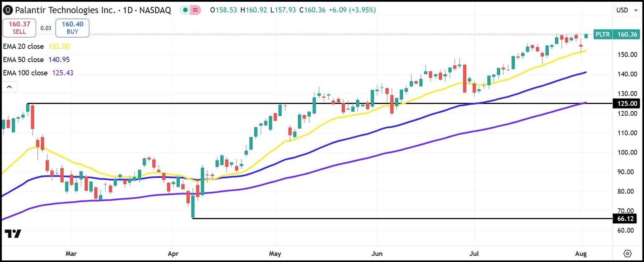
Task: Click the TradingView logo watermark
Action: point(13,234)
